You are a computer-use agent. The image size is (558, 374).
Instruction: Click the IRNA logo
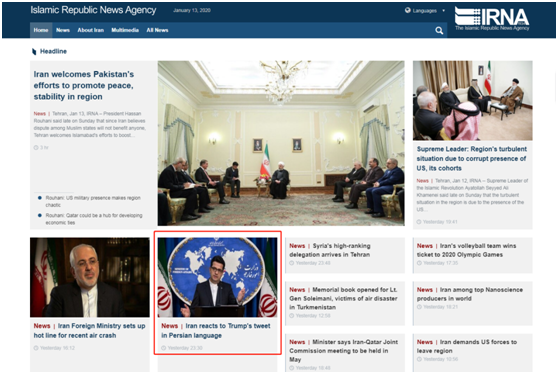point(492,19)
